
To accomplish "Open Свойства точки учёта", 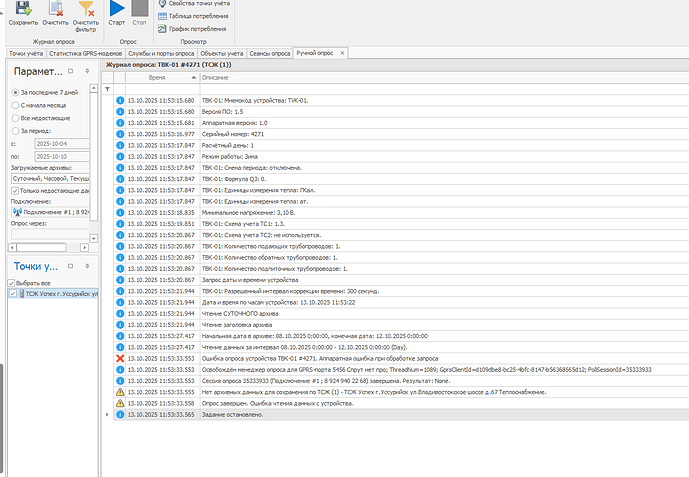I will point(194,4).
